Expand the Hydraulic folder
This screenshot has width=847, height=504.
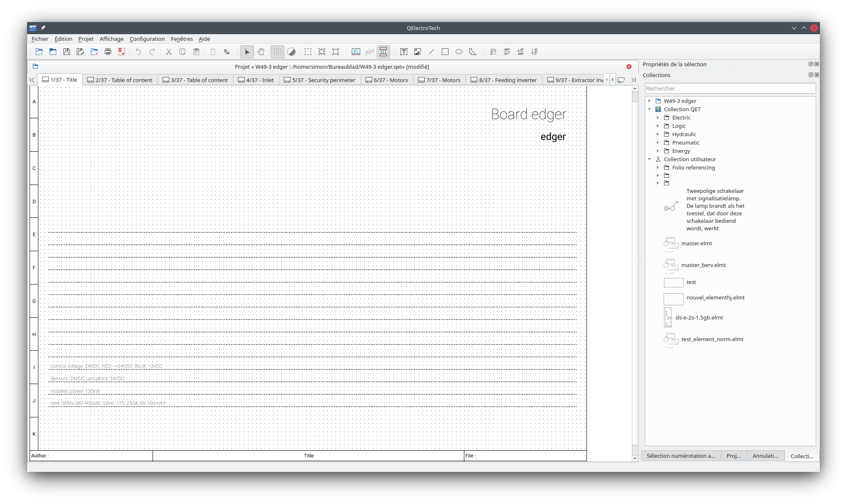point(658,134)
